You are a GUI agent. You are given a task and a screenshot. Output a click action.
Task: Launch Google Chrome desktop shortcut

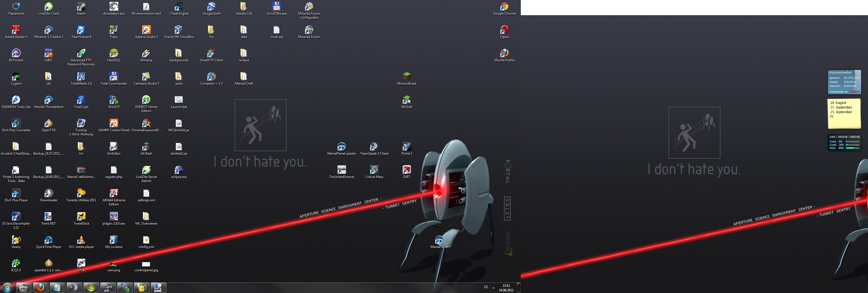(505, 8)
